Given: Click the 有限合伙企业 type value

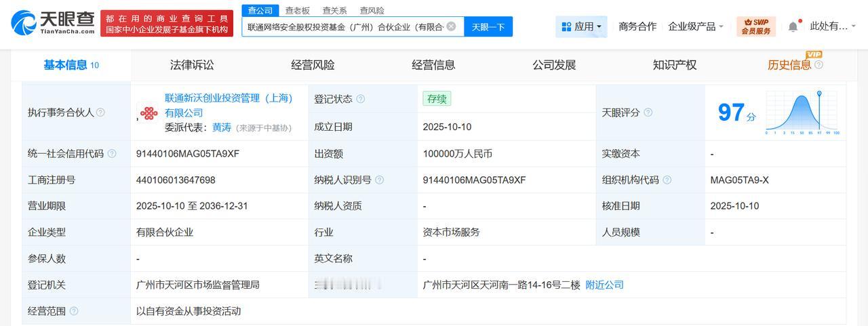Looking at the screenshot, I should pos(165,232).
